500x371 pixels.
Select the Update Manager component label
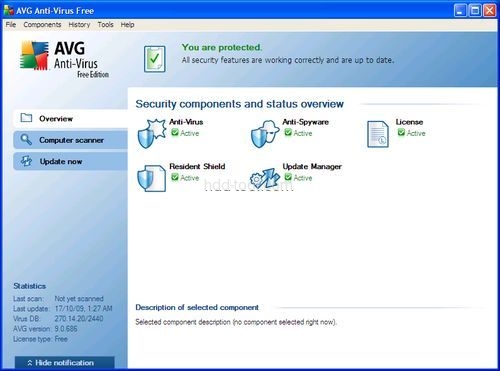tap(312, 166)
